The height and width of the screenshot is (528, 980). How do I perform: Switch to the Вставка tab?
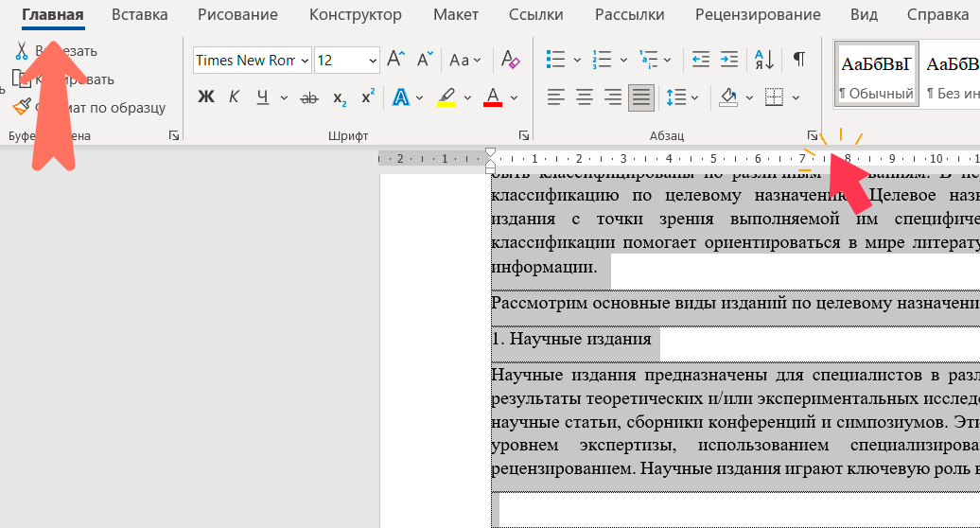point(139,15)
